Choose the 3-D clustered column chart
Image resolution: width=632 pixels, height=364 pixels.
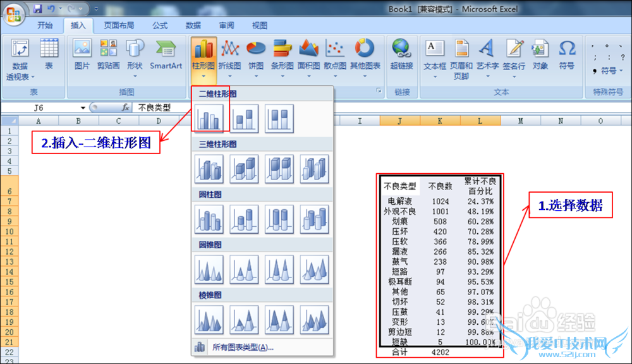point(209,169)
